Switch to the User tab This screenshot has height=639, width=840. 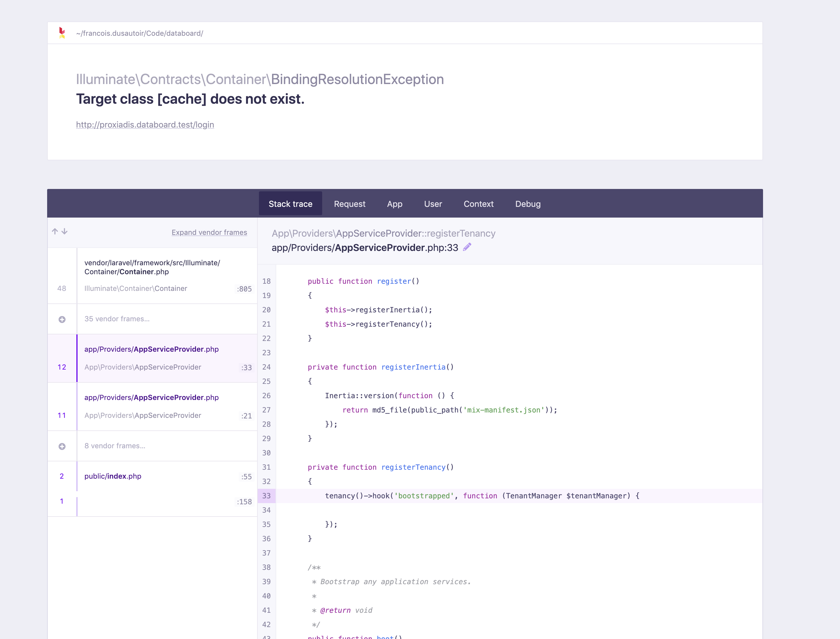(433, 204)
